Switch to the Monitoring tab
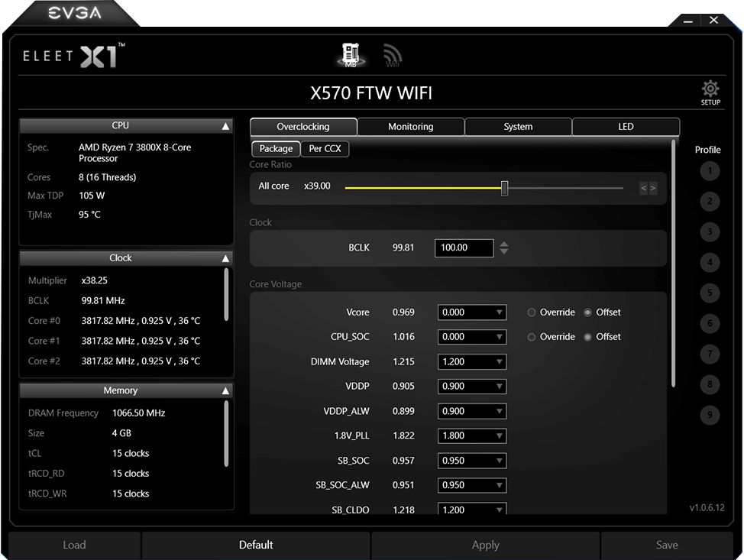 [410, 127]
